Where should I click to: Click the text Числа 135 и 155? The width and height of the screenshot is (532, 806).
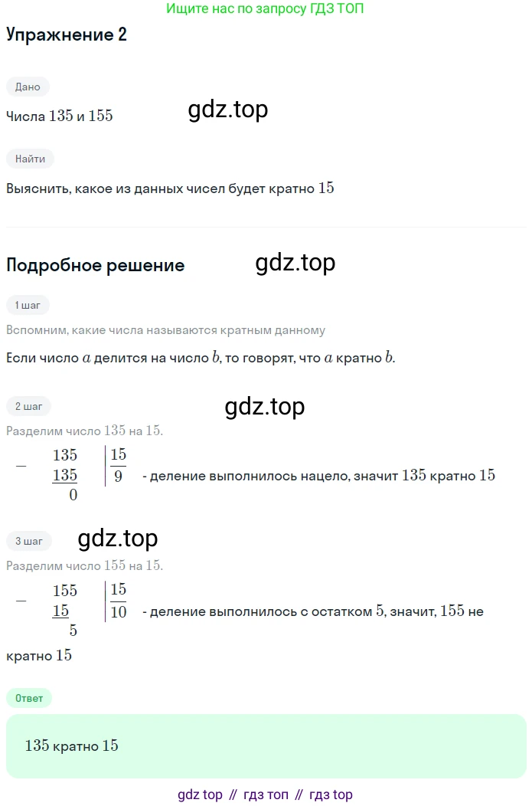coord(59,116)
